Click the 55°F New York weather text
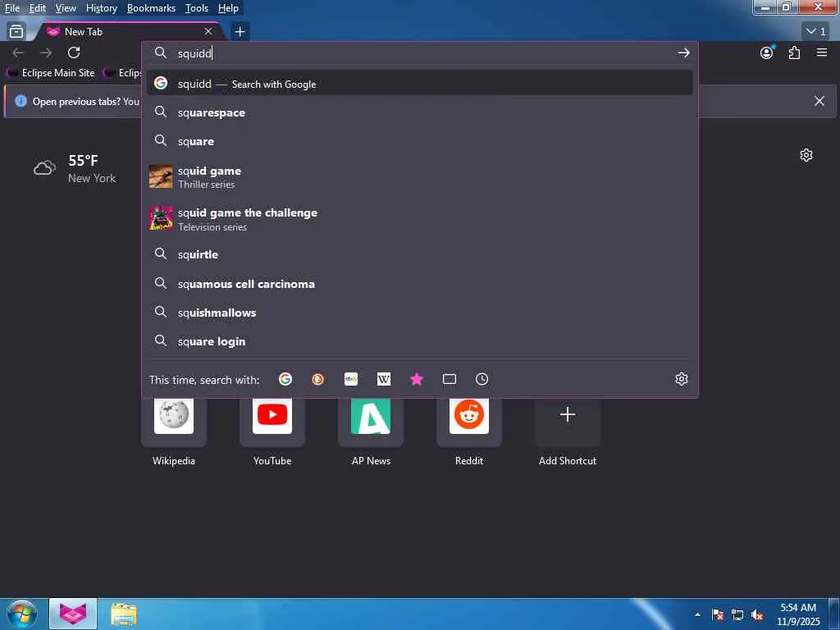The width and height of the screenshot is (840, 630). coord(92,169)
